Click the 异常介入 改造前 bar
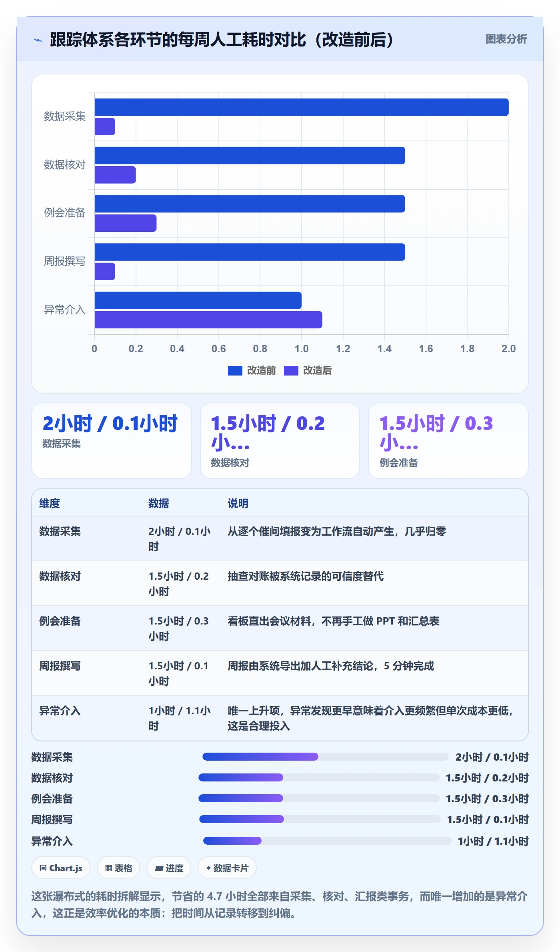 point(198,300)
